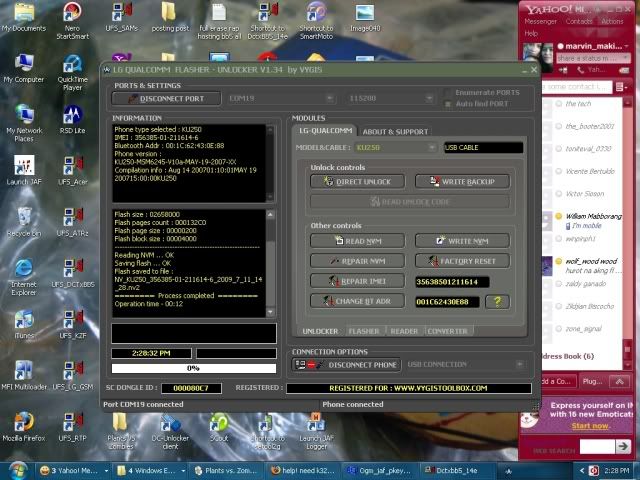Open the UFS_LG_GSM shortcut

(73, 376)
